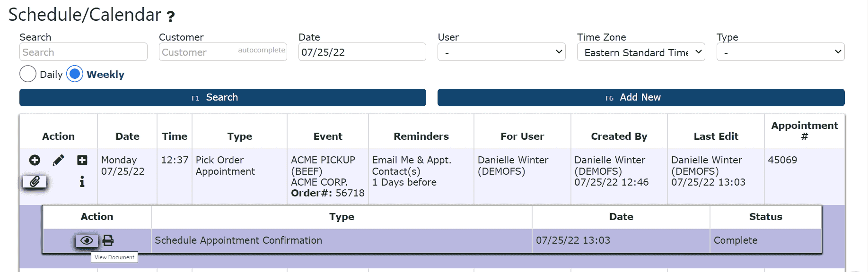Click the circled plus icon in Action column
868x272 pixels.
pos(35,160)
